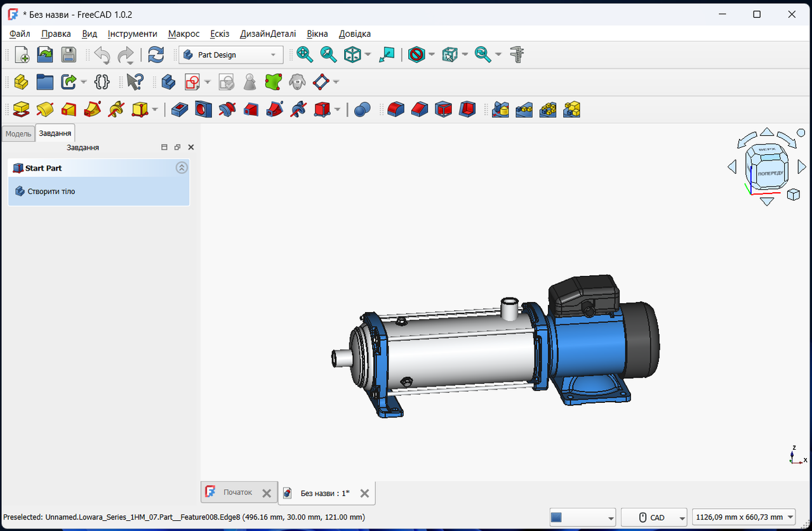Image resolution: width=812 pixels, height=531 pixels.
Task: Select the Chamfer tool
Action: tap(419, 110)
